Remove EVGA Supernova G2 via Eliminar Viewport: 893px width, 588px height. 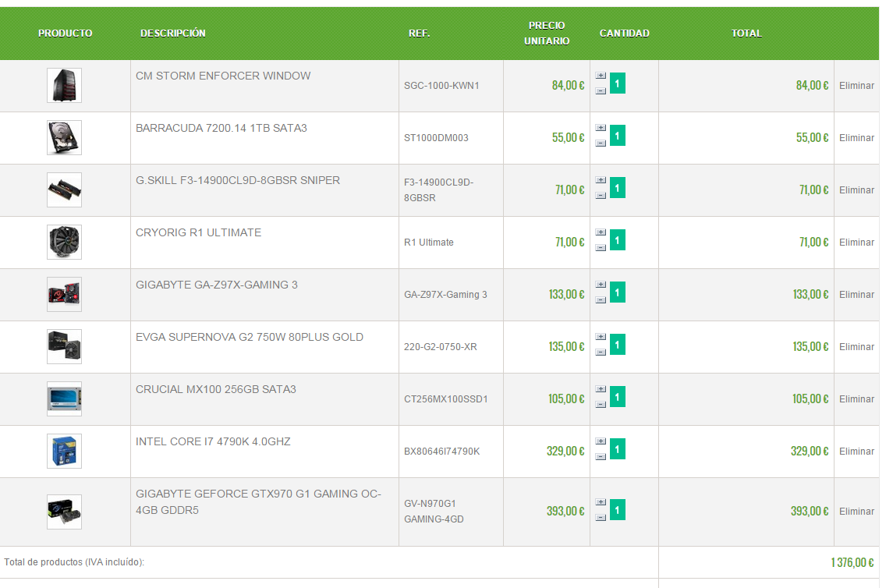856,347
